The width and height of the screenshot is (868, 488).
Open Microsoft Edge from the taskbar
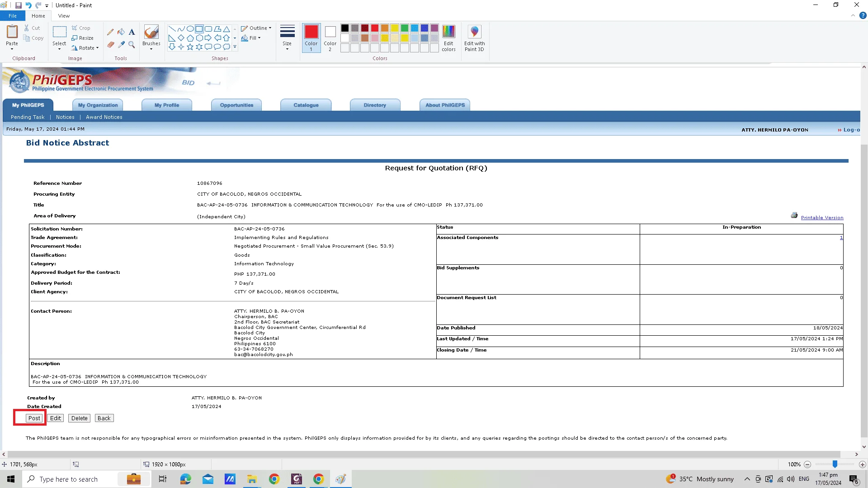click(185, 479)
